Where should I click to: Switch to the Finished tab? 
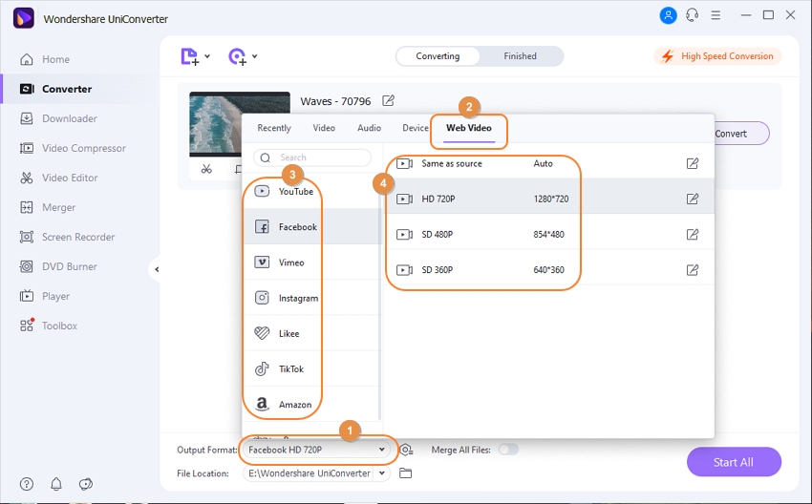[x=520, y=56]
